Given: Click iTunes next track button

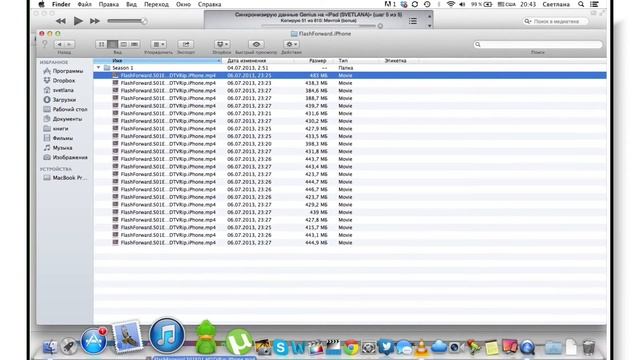Looking at the screenshot, I should 95,21.
